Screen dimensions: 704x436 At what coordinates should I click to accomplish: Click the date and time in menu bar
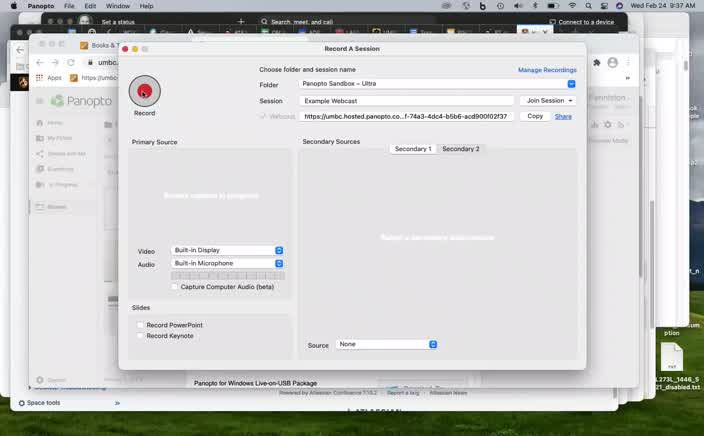click(x=663, y=6)
